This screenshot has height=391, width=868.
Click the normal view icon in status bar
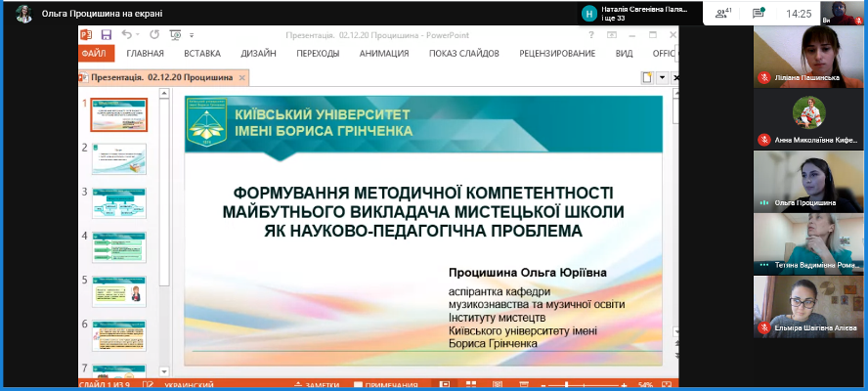pyautogui.click(x=445, y=385)
